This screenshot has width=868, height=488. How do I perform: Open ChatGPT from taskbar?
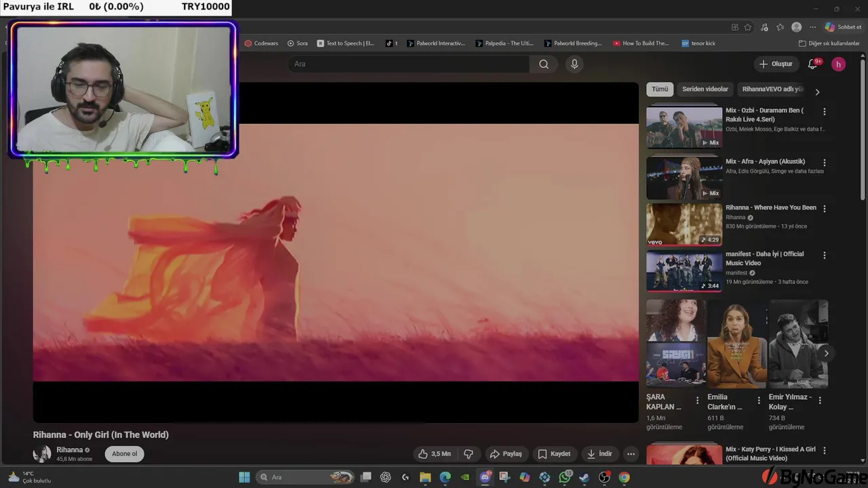click(x=385, y=477)
